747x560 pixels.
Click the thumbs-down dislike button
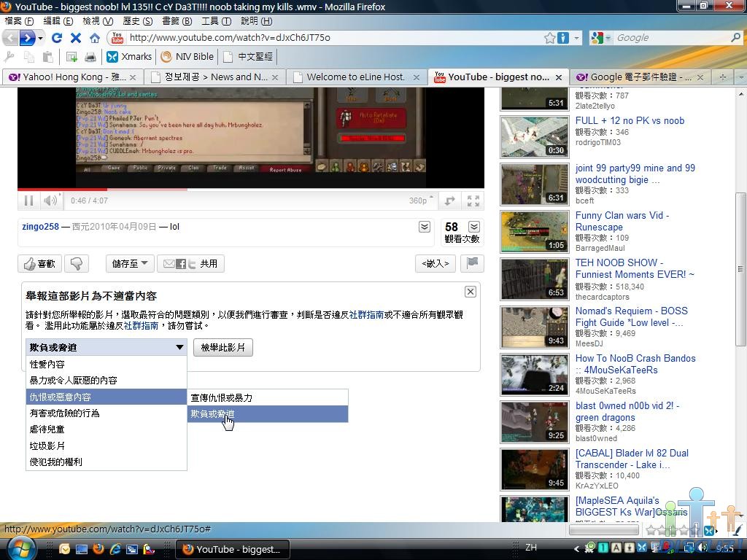point(77,264)
